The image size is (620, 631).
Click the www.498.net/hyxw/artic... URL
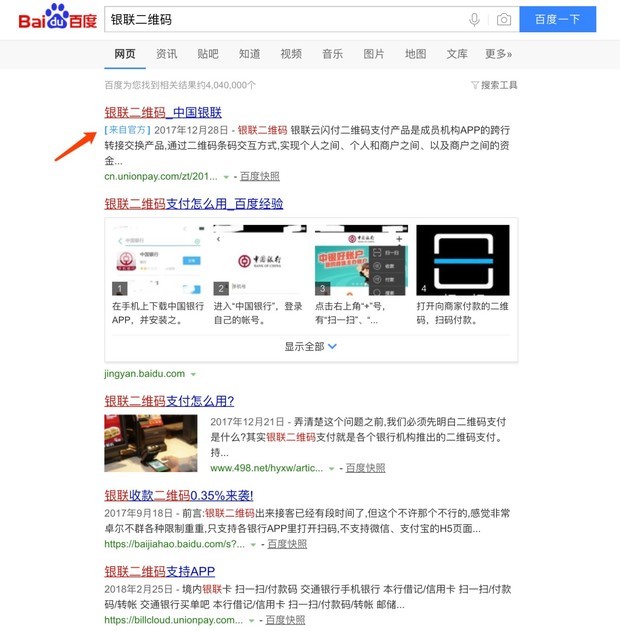266,468
